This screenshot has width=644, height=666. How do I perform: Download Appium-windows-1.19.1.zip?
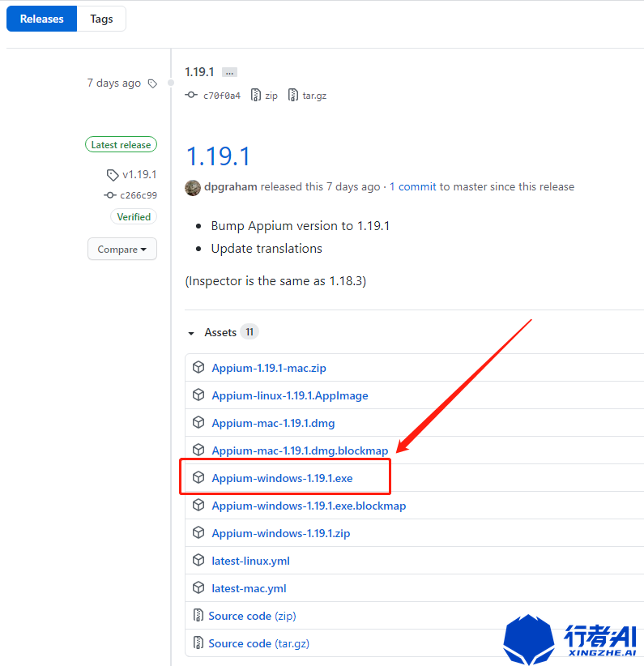[x=281, y=533]
